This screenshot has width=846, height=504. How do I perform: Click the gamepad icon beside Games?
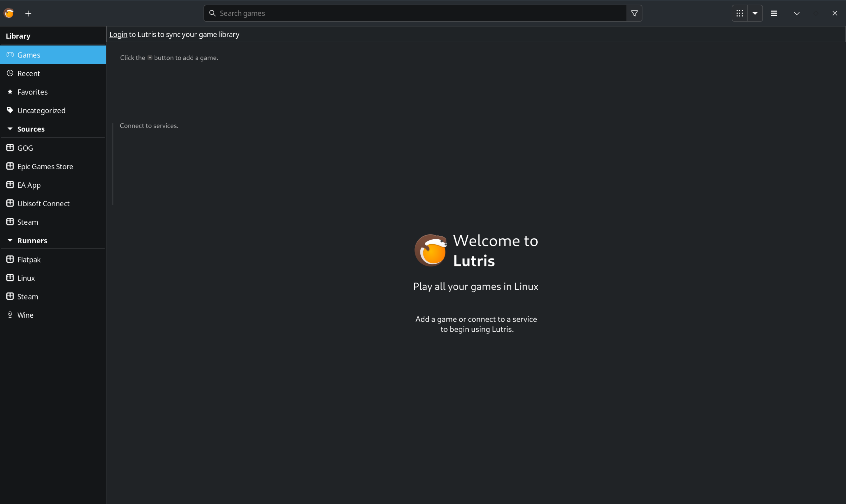[10, 54]
